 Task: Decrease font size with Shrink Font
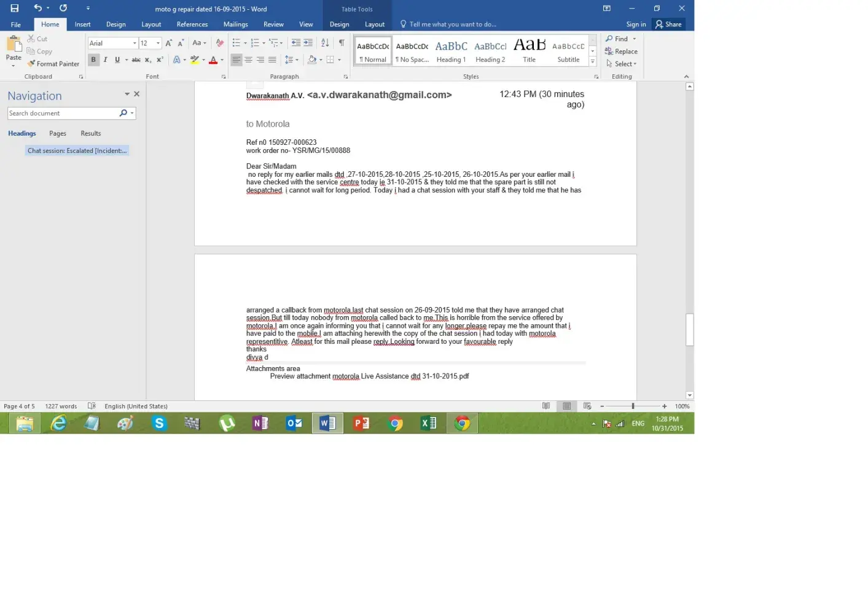181,43
